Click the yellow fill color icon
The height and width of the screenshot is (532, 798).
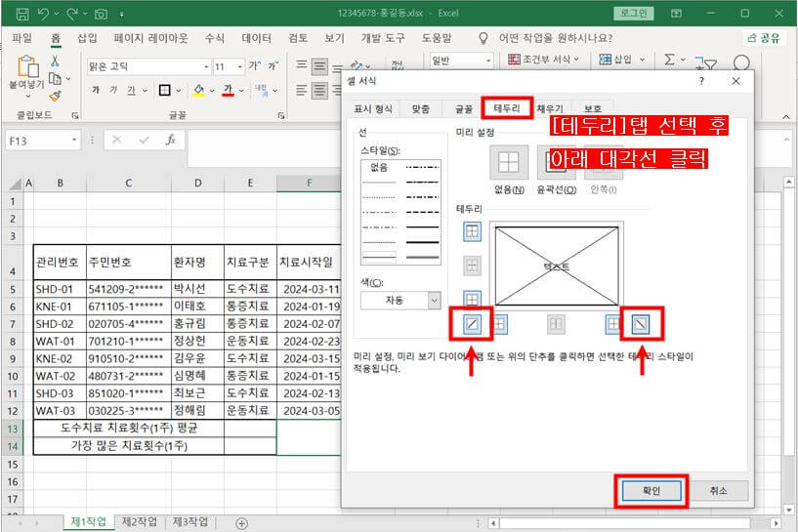pyautogui.click(x=199, y=91)
